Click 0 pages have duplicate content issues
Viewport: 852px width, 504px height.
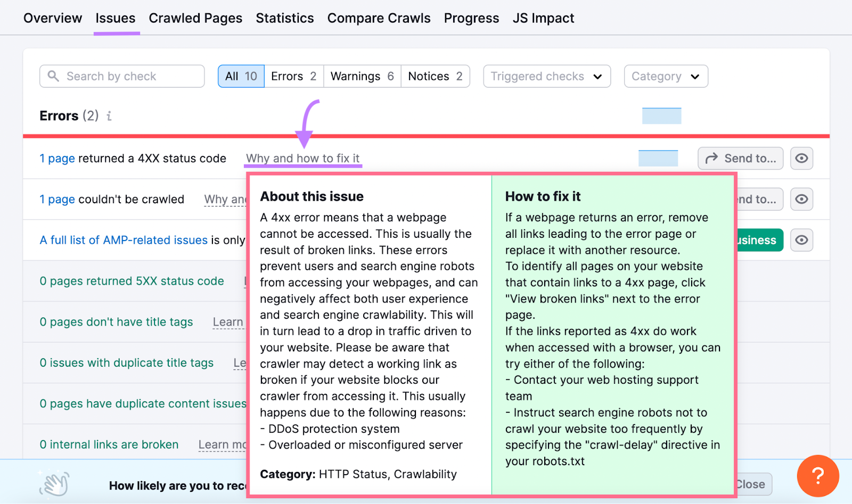click(x=143, y=403)
